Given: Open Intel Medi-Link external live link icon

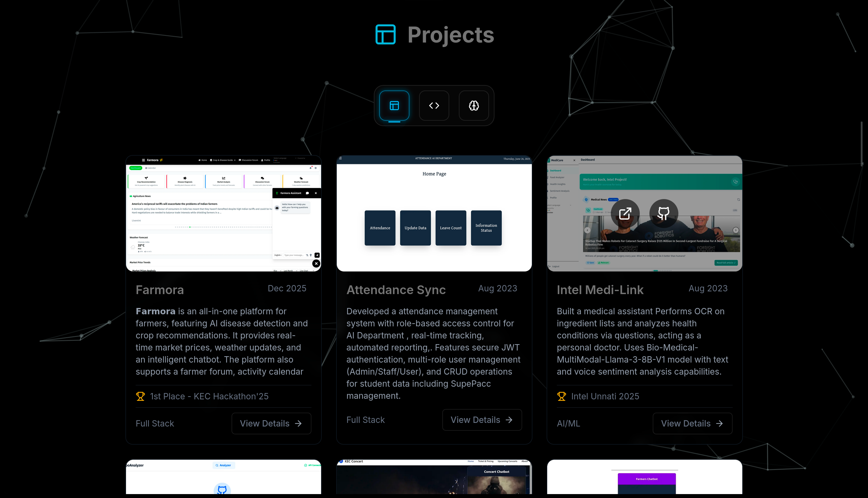Looking at the screenshot, I should (625, 214).
